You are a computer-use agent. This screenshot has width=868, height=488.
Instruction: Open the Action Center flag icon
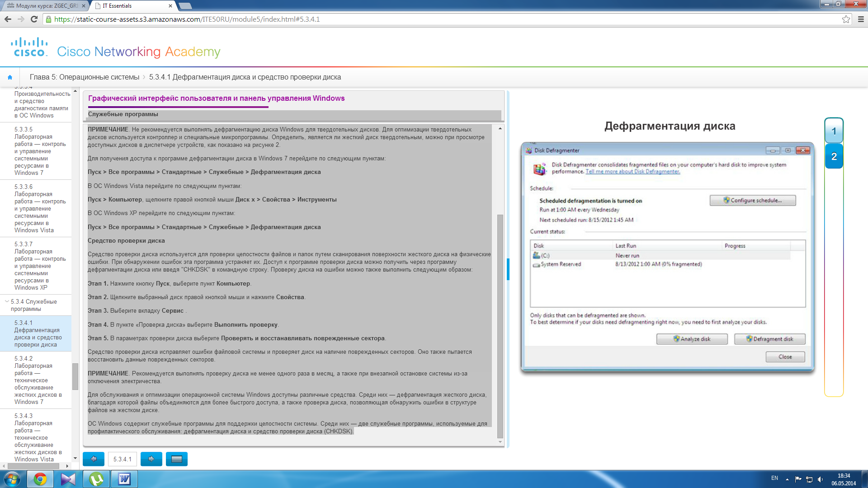(798, 479)
